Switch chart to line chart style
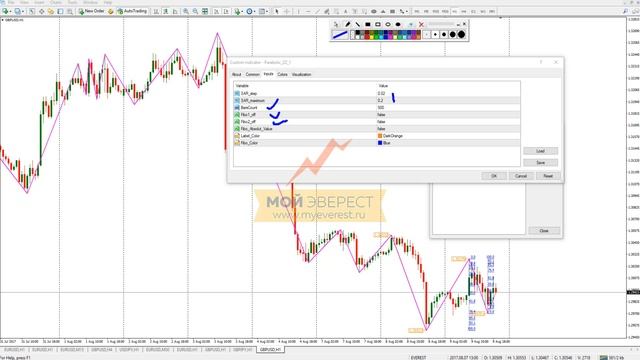This screenshot has height=360, width=640. [175, 11]
